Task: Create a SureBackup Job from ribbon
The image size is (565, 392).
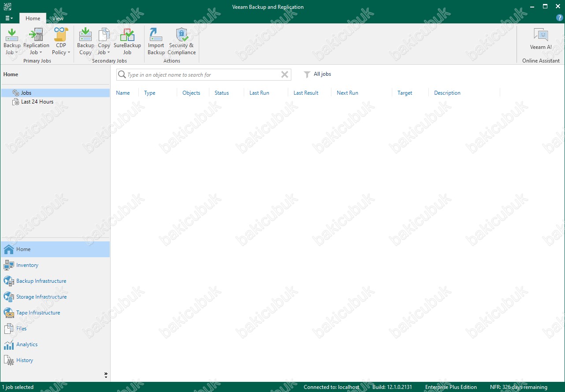Action: coord(127,41)
